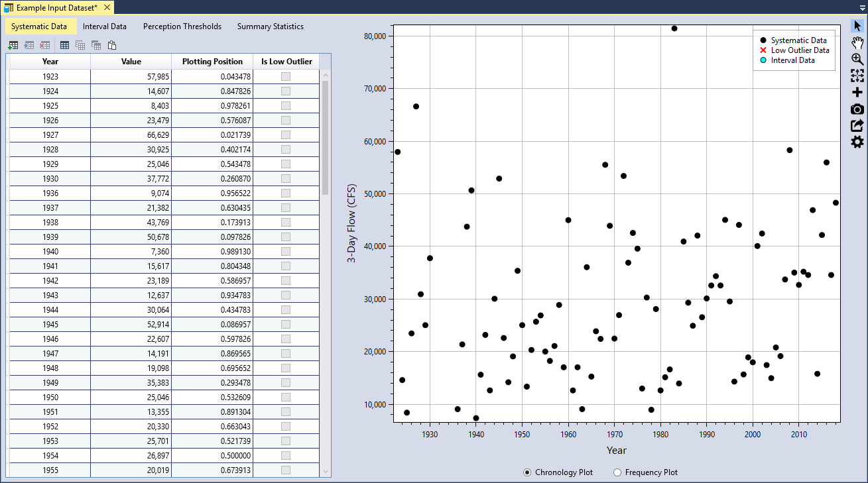Image resolution: width=868 pixels, height=483 pixels.
Task: Select the Frequency Plot radio button
Action: click(x=617, y=472)
